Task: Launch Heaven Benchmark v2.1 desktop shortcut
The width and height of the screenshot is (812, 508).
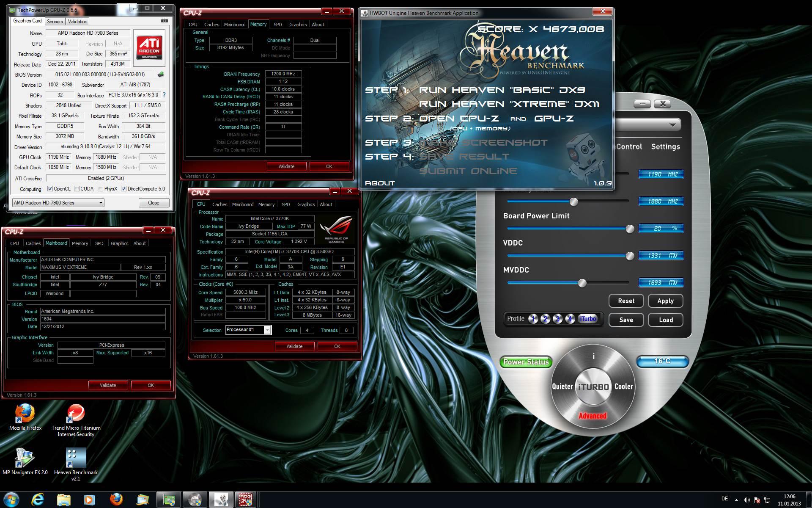Action: click(x=76, y=464)
